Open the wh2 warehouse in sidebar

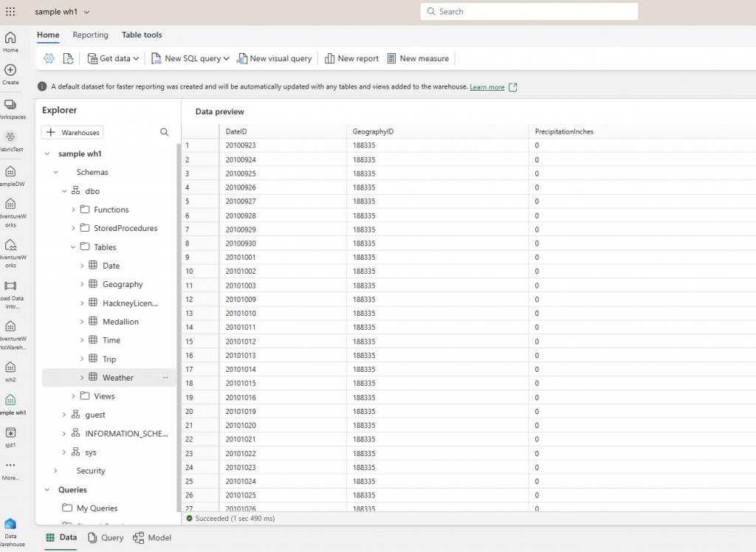10,370
